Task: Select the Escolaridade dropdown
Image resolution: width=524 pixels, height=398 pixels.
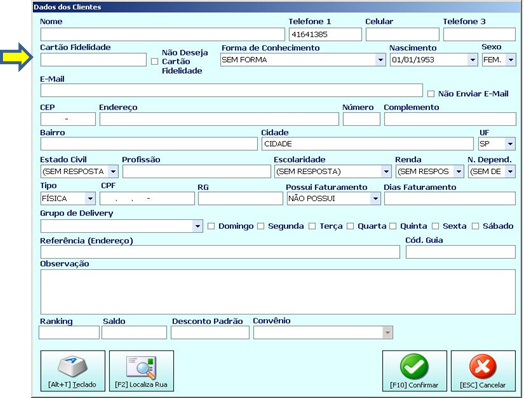Action: click(x=333, y=172)
